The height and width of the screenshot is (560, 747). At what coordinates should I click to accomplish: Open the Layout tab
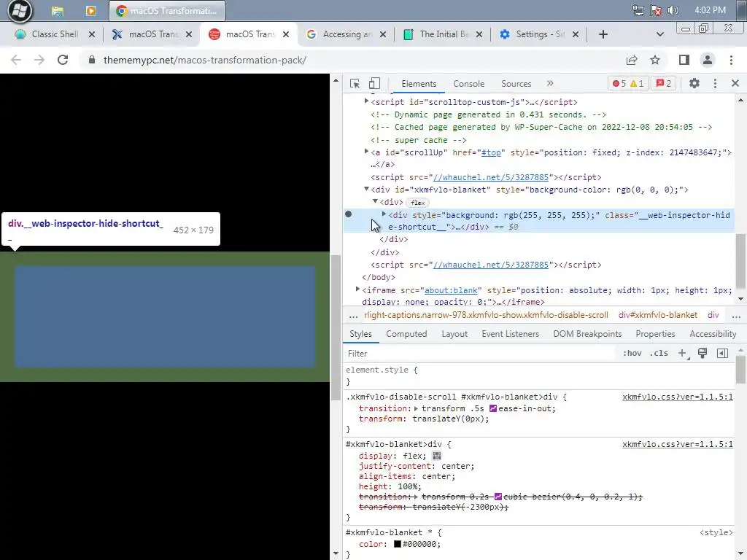point(454,334)
